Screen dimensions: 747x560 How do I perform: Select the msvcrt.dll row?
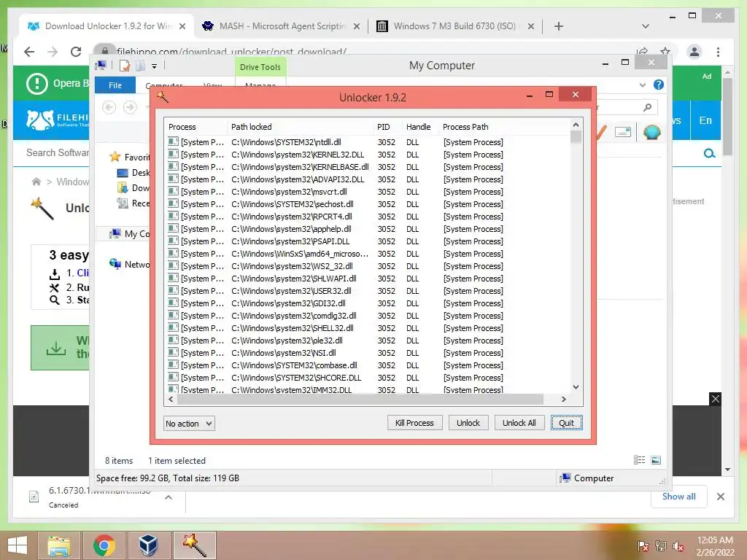(367, 192)
